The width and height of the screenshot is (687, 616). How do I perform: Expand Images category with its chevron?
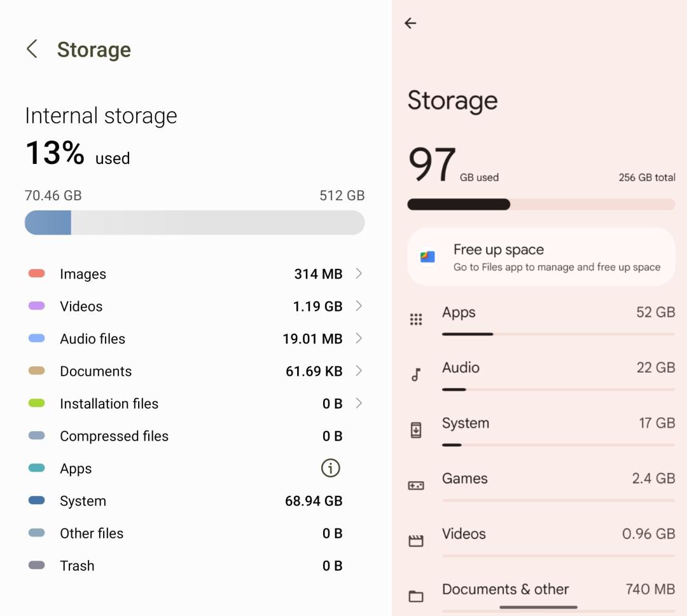coord(359,273)
